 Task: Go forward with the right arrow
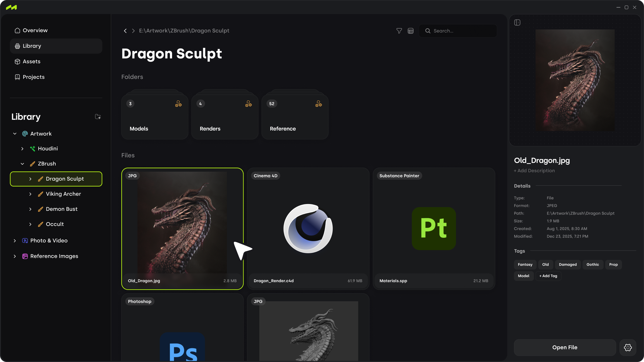coord(133,31)
